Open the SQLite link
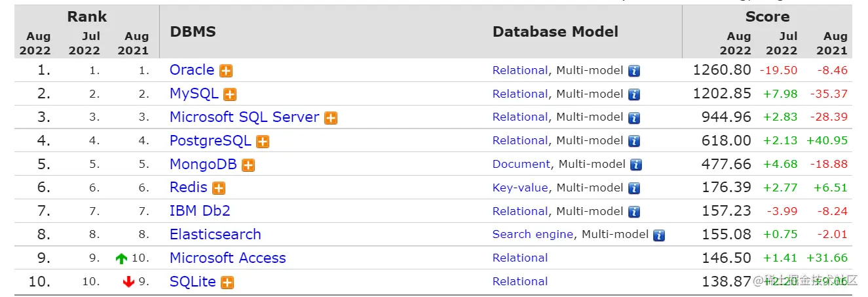The width and height of the screenshot is (868, 297). [x=193, y=281]
